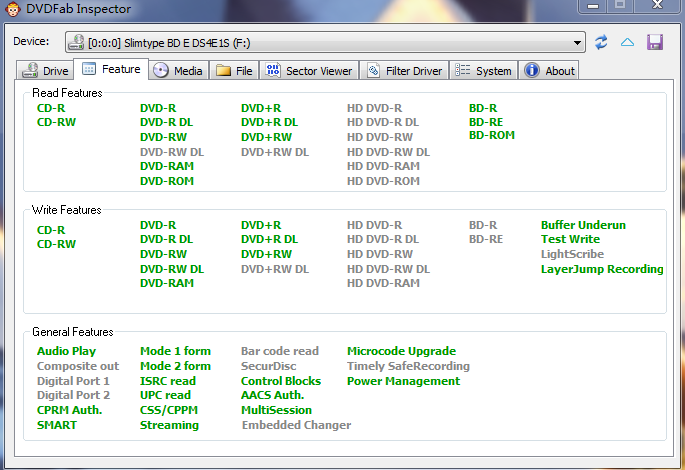Click BD-RE in Write Features

(486, 239)
